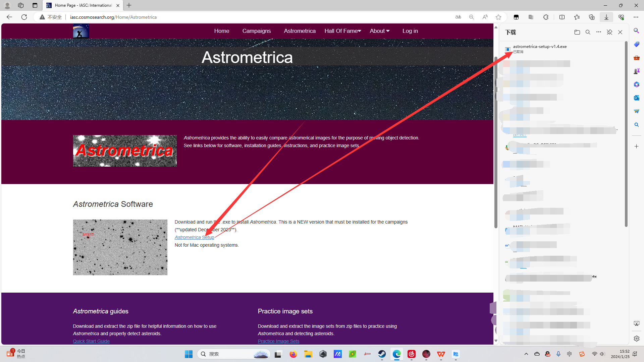Open a new browser tab
The width and height of the screenshot is (644, 362).
129,5
